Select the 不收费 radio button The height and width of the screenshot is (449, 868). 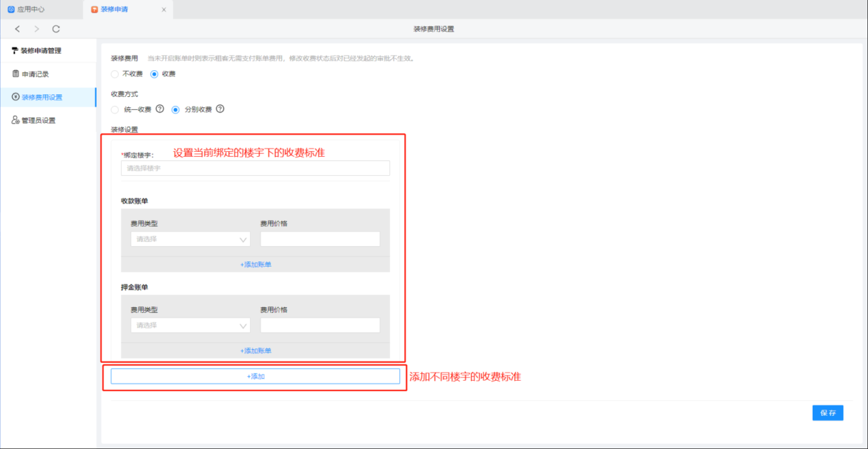point(115,74)
